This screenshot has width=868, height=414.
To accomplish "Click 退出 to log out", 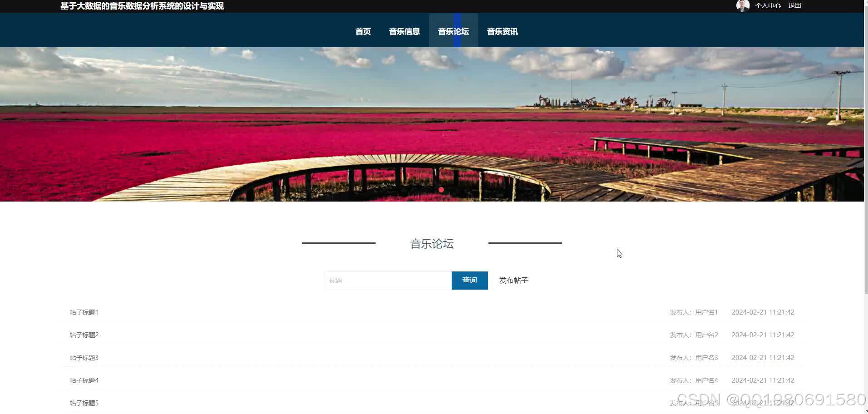I will pyautogui.click(x=794, y=5).
